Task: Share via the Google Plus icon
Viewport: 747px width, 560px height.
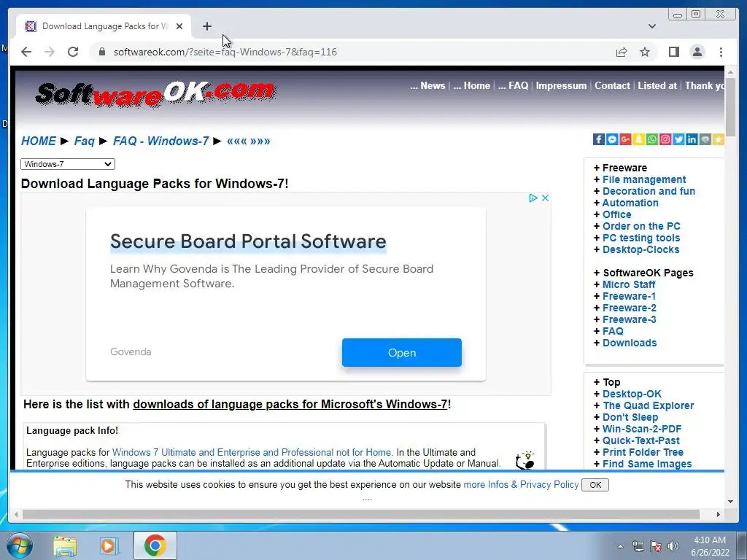Action: point(625,139)
